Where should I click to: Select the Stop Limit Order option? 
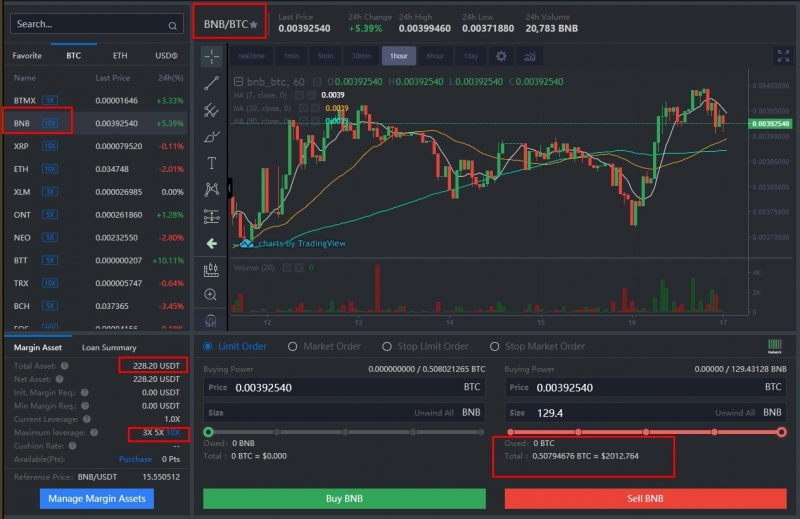pyautogui.click(x=425, y=347)
